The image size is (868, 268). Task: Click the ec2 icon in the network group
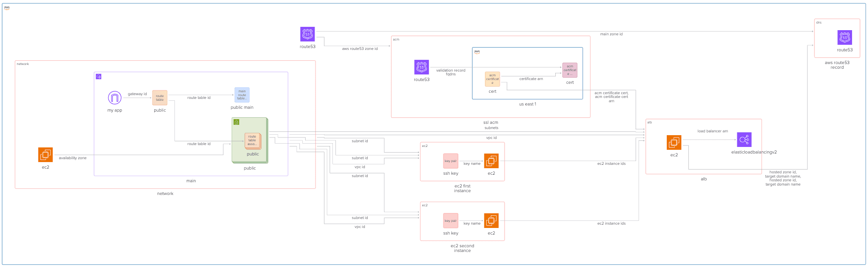pos(46,154)
